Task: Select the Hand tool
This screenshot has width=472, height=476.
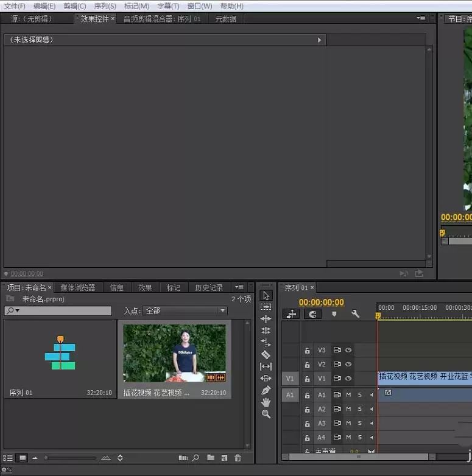Action: [x=266, y=402]
